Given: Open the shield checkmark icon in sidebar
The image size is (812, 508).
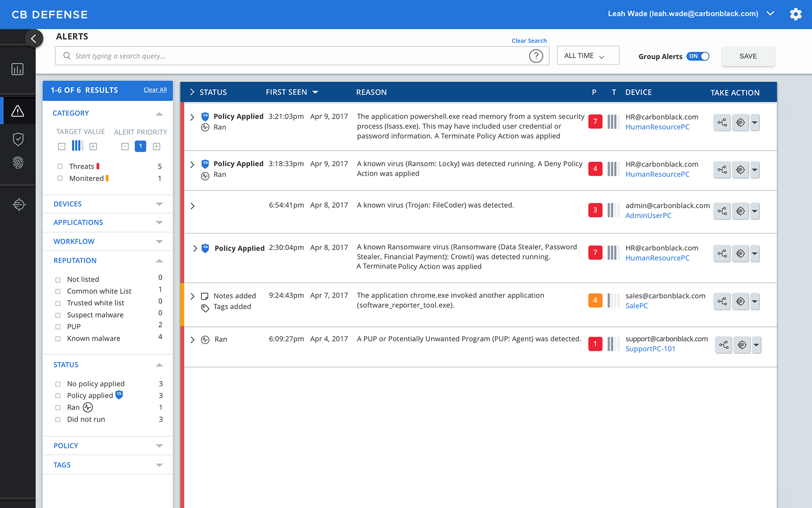Looking at the screenshot, I should point(18,139).
